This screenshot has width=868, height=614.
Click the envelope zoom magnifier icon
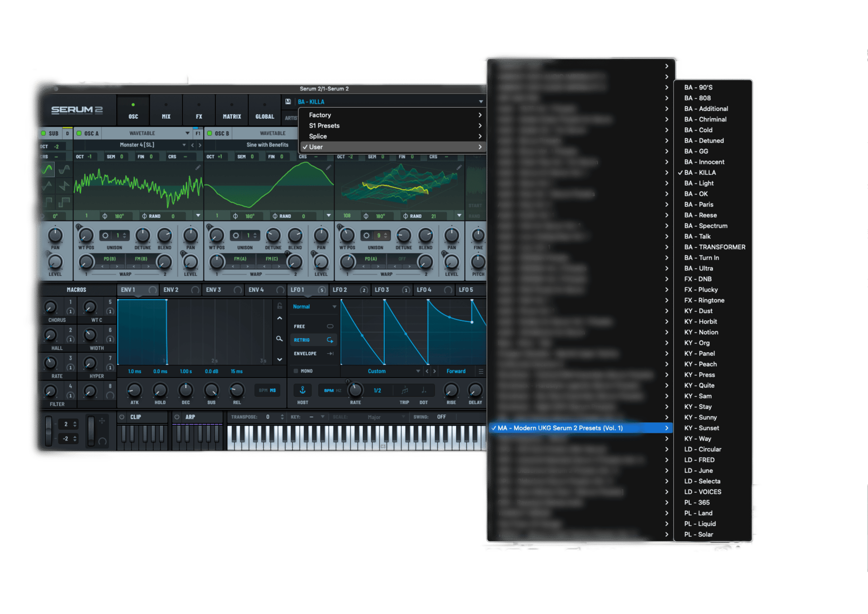(x=279, y=339)
